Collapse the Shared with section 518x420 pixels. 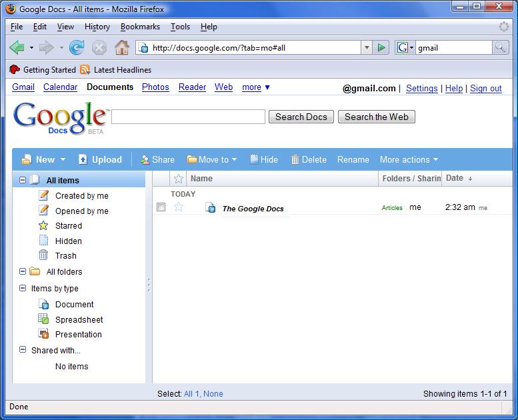pos(23,349)
